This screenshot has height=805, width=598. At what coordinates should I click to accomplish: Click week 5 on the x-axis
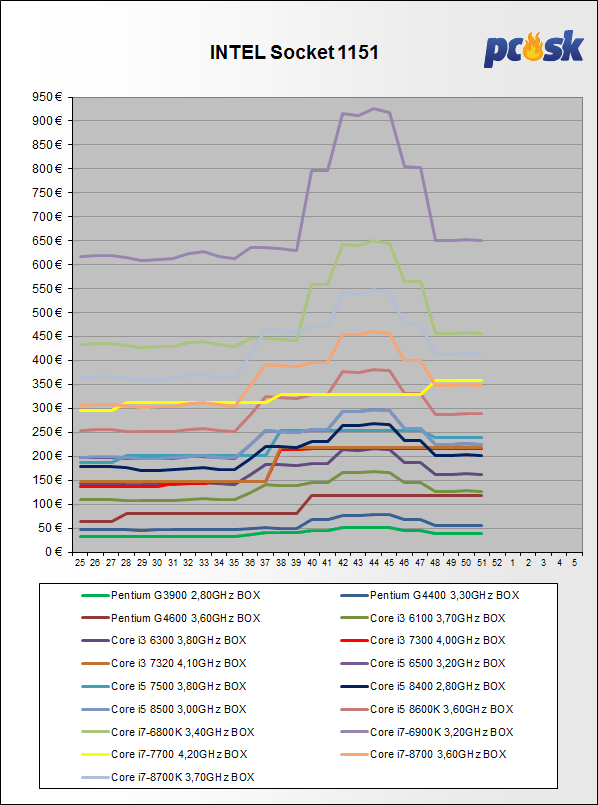pos(574,563)
